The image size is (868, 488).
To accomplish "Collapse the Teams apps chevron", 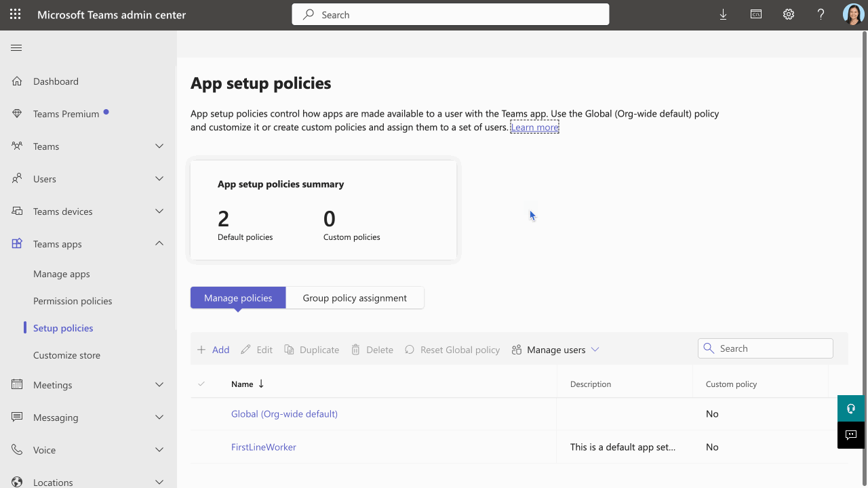I will tap(159, 244).
